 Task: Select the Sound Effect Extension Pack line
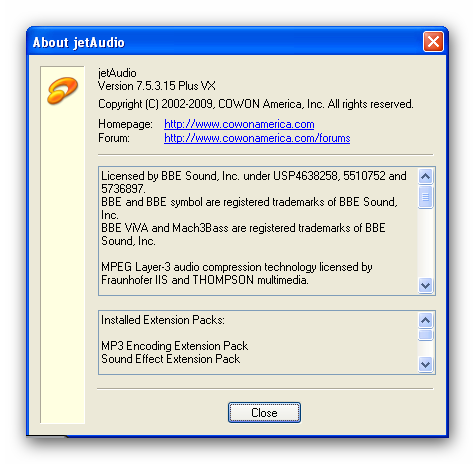[170, 359]
